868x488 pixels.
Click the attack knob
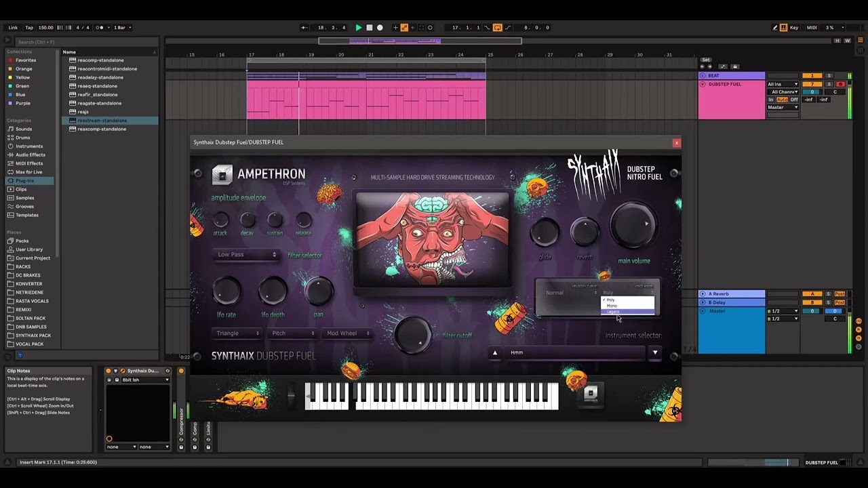tap(220, 220)
